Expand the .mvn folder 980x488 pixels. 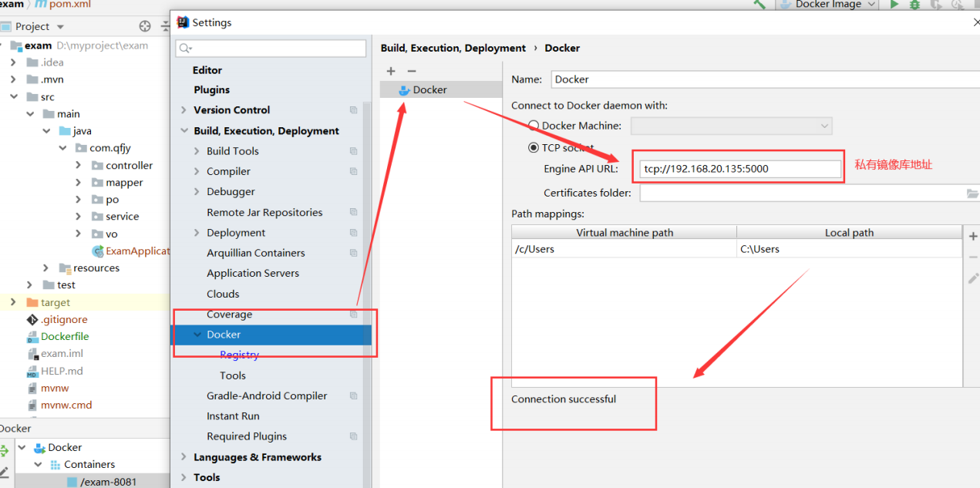(x=13, y=79)
